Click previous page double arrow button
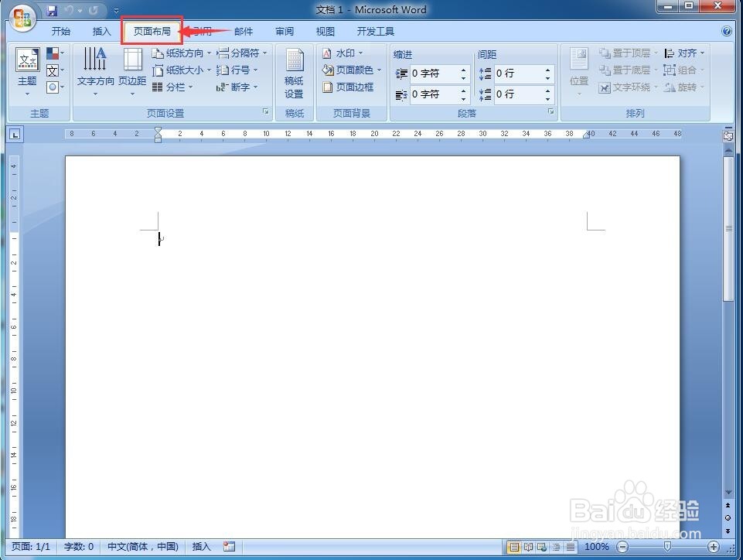This screenshot has width=743, height=560. [x=728, y=506]
